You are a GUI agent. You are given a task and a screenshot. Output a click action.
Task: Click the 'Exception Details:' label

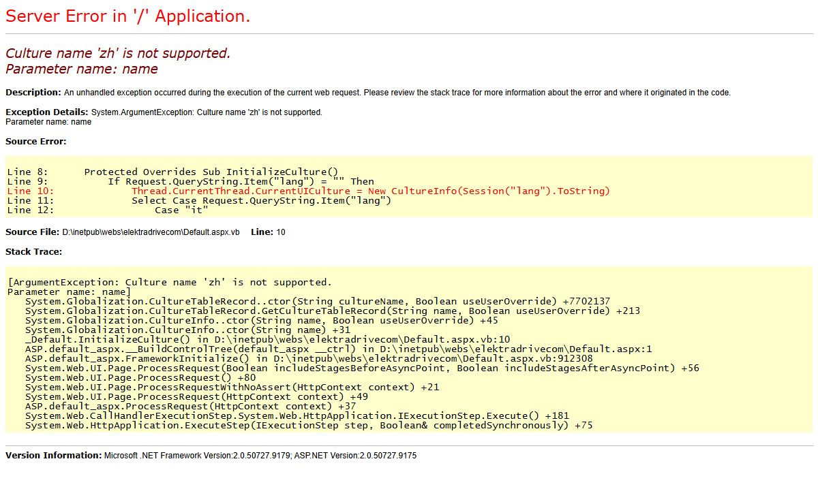pyautogui.click(x=47, y=112)
